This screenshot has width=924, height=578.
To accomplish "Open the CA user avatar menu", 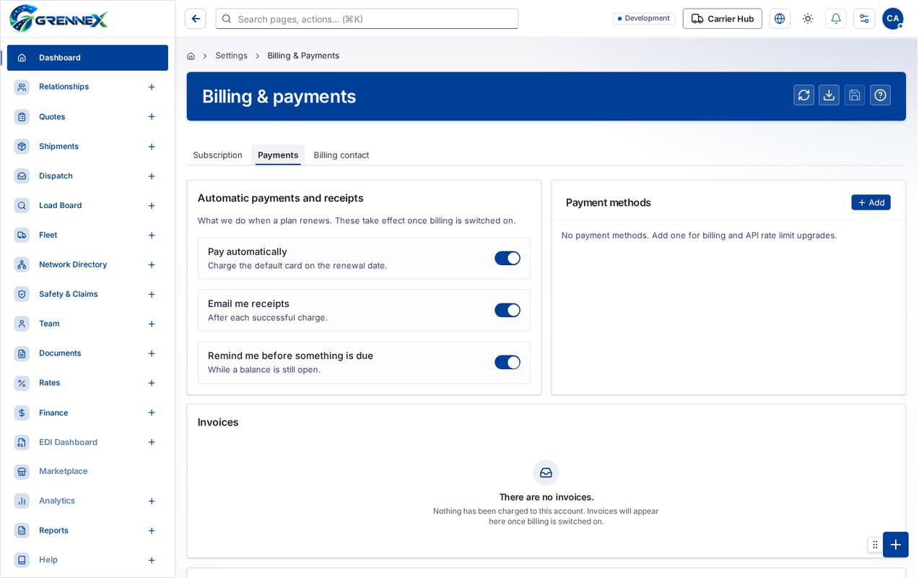I will click(893, 19).
